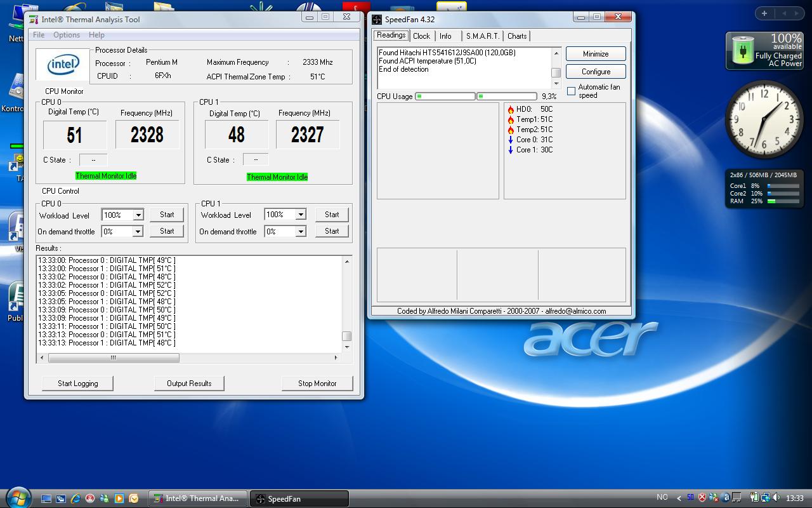
Task: Open the blue 'a' tray icon
Action: [x=726, y=497]
